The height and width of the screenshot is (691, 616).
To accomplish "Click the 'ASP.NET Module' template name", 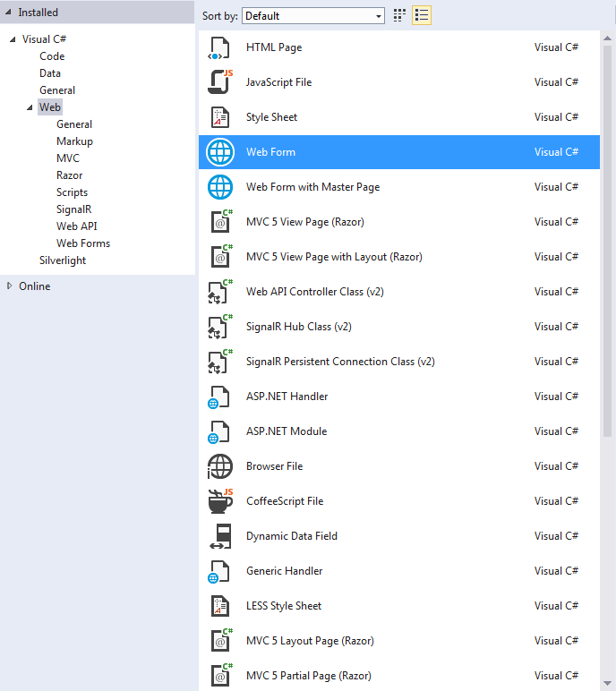I will tap(287, 431).
